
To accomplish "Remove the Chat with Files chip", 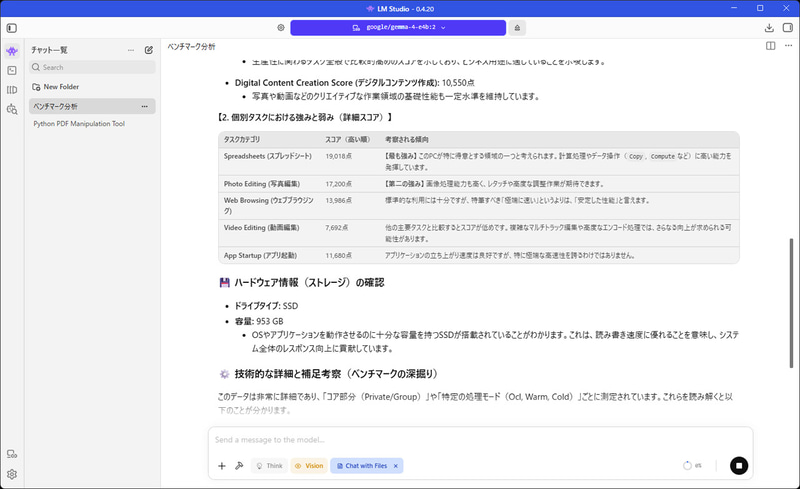I will coord(395,466).
